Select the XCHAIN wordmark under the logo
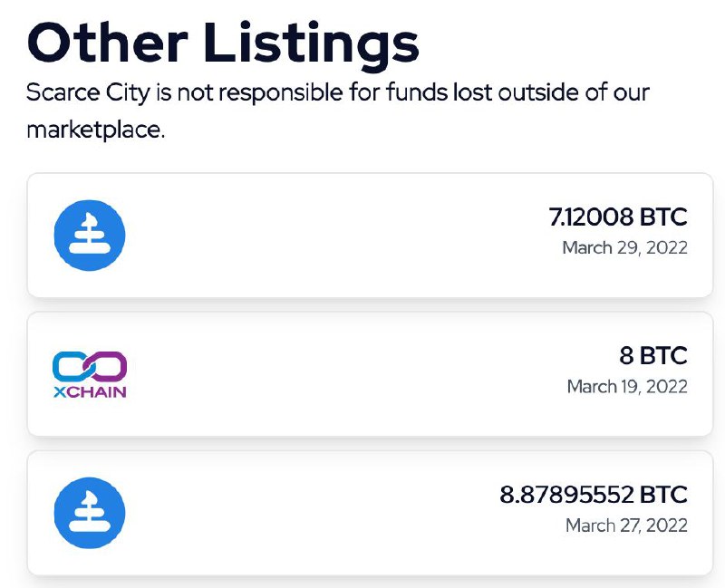This screenshot has width=725, height=588. (x=90, y=392)
